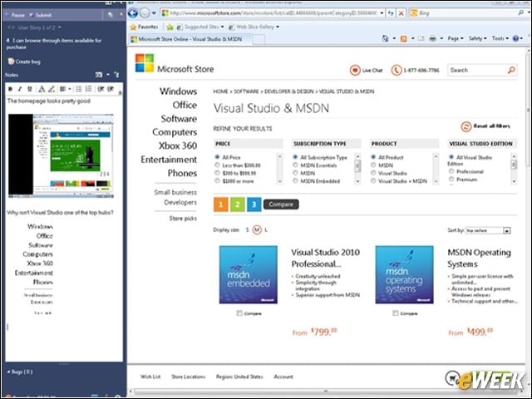
Task: Select MSDN Embedded subscription type
Action: pos(295,181)
